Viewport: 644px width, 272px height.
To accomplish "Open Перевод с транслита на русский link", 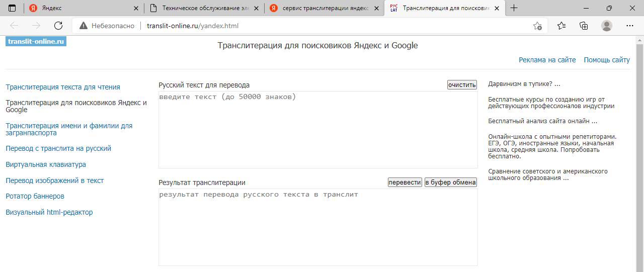I will (x=58, y=148).
